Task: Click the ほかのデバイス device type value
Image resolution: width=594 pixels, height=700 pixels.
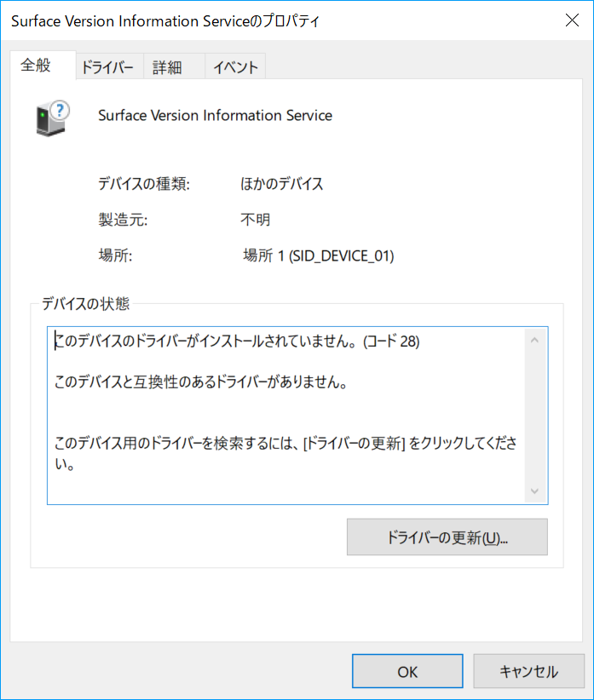Action: click(x=281, y=183)
